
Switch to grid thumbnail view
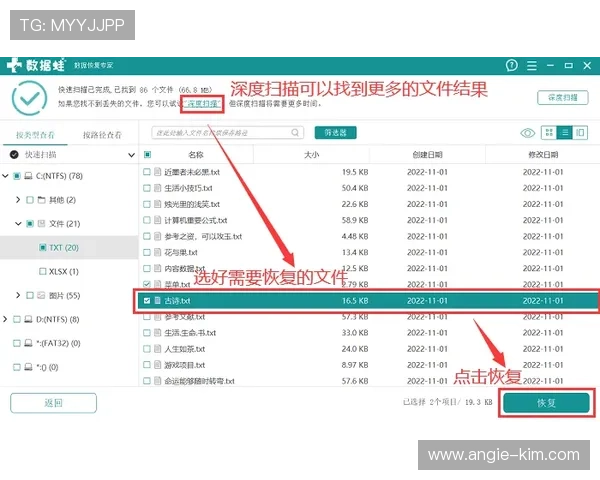(x=549, y=133)
